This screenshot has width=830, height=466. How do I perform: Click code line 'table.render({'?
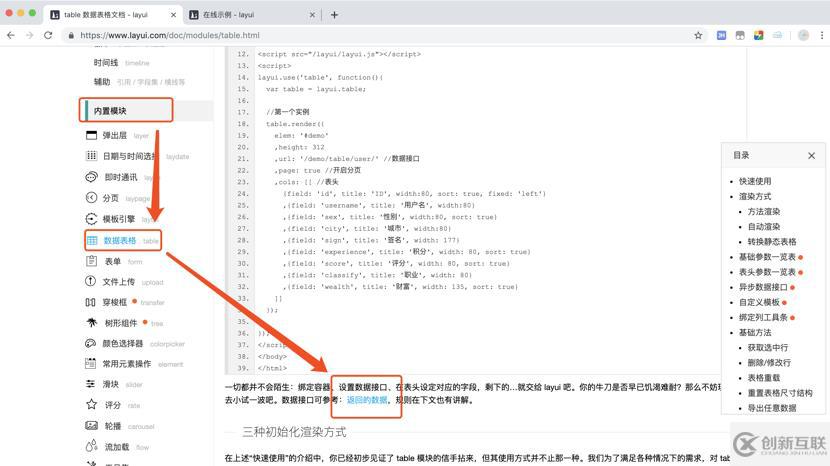[x=295, y=124]
